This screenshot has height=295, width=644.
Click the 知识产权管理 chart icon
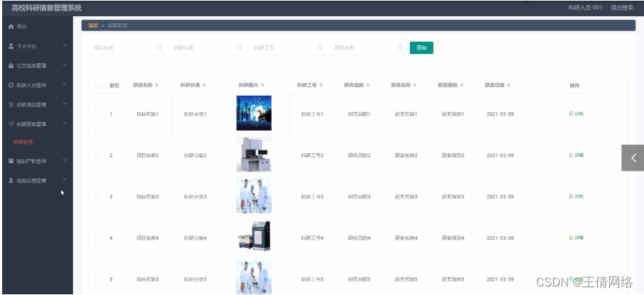point(11,161)
